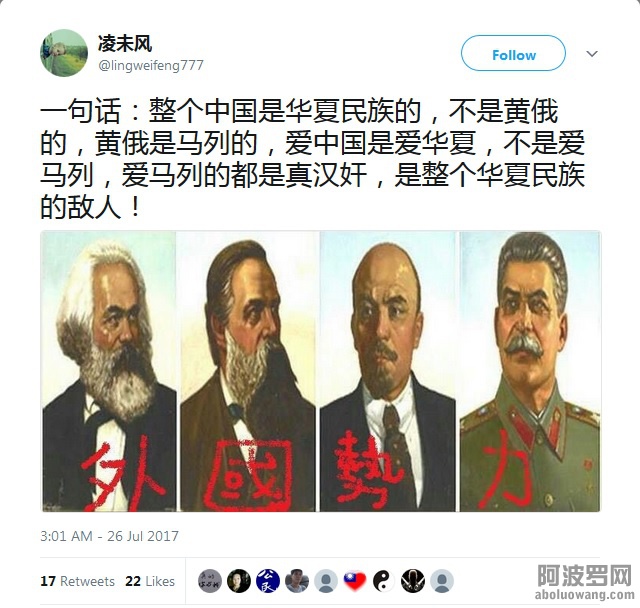
Task: Open the white-bearded man portrait on the left
Action: click(109, 371)
